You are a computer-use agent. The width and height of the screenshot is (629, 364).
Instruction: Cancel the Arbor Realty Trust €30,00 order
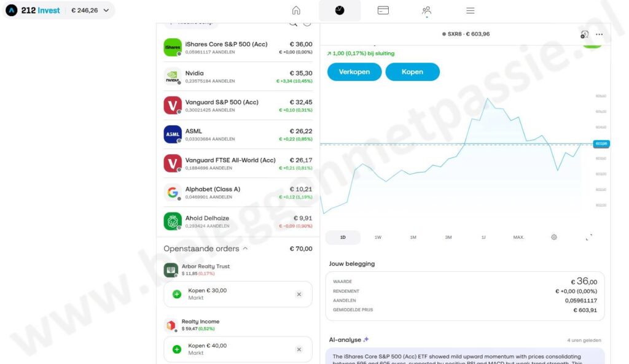[x=299, y=294]
